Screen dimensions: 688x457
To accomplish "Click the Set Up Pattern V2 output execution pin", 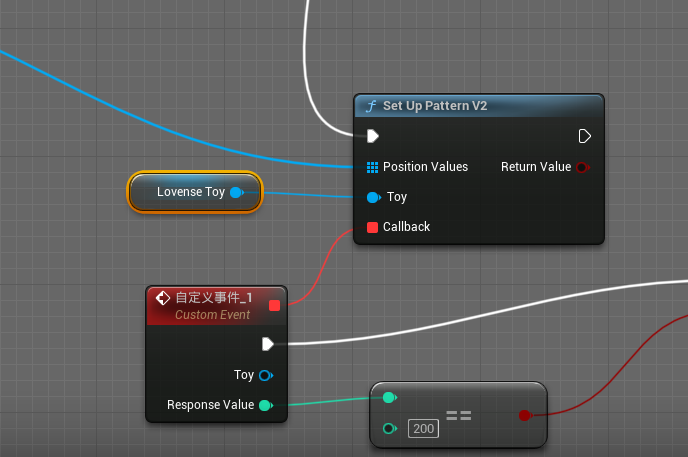I will click(585, 136).
